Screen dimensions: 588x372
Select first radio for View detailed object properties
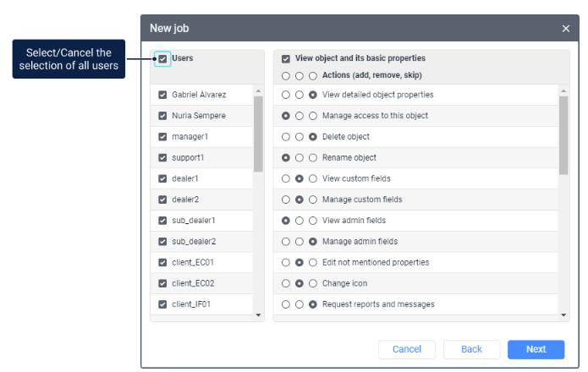tap(286, 95)
